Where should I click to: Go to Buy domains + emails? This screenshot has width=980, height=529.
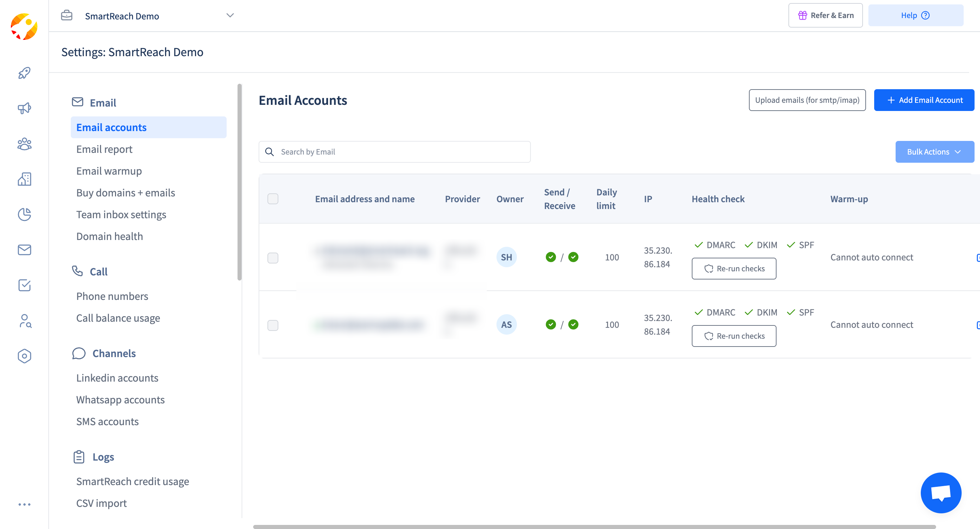(126, 193)
